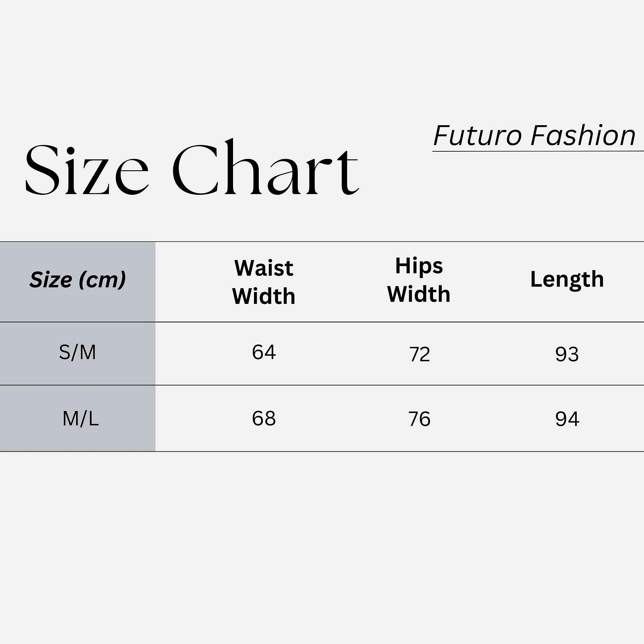Click the underline beneath Futuro Fashion
The height and width of the screenshot is (644, 644).
tap(537, 151)
